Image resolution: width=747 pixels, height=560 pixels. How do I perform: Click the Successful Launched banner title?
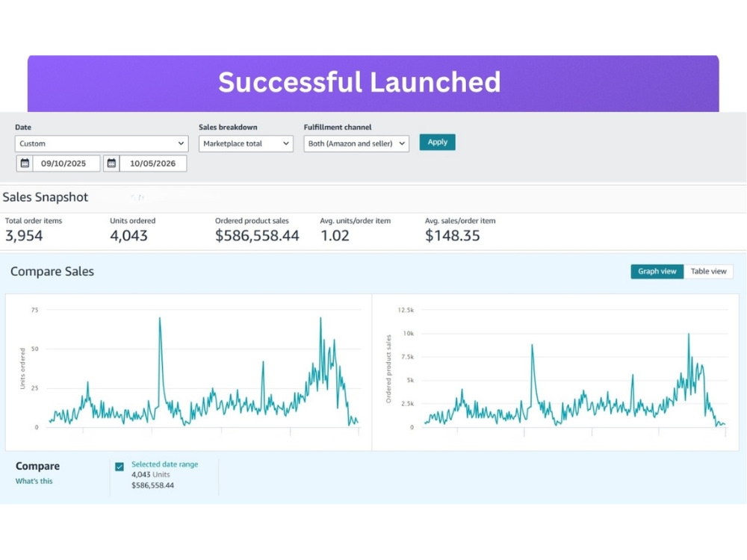[360, 82]
